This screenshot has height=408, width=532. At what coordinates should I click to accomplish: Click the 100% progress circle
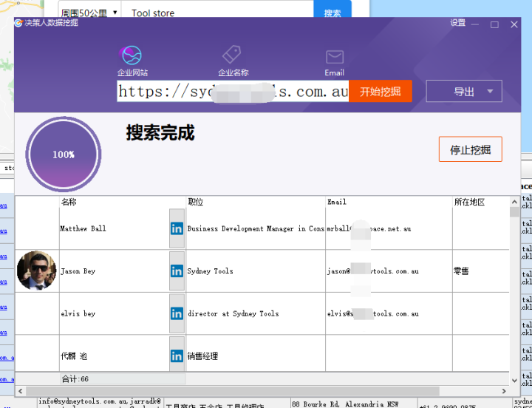(64, 154)
